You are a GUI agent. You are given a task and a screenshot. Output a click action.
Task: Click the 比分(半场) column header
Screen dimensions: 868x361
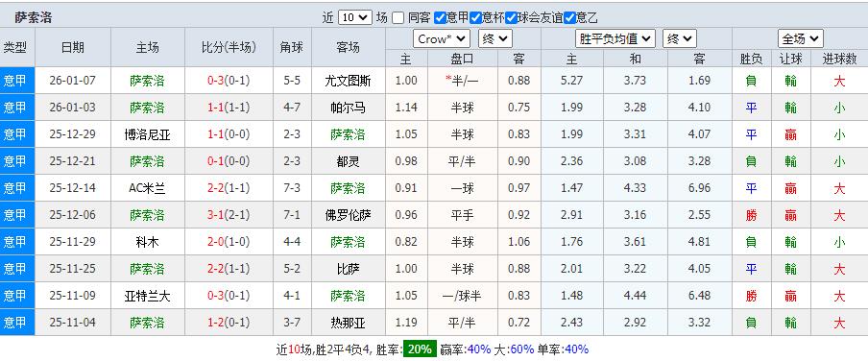coord(229,48)
